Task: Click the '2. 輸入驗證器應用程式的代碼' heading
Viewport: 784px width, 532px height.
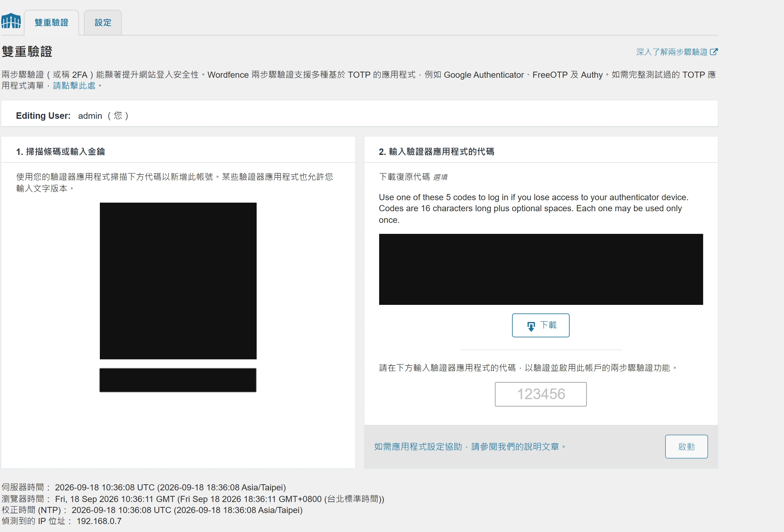Action: pos(436,152)
